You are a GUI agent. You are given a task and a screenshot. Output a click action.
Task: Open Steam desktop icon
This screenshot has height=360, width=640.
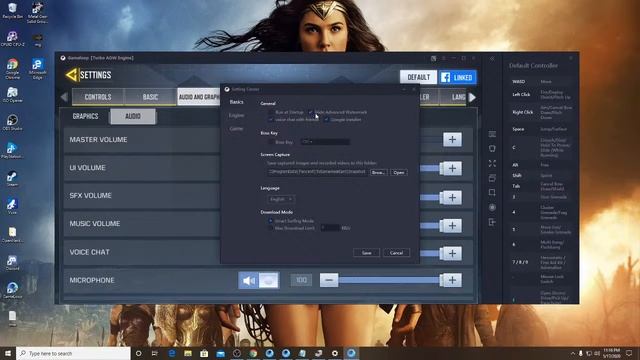click(12, 179)
